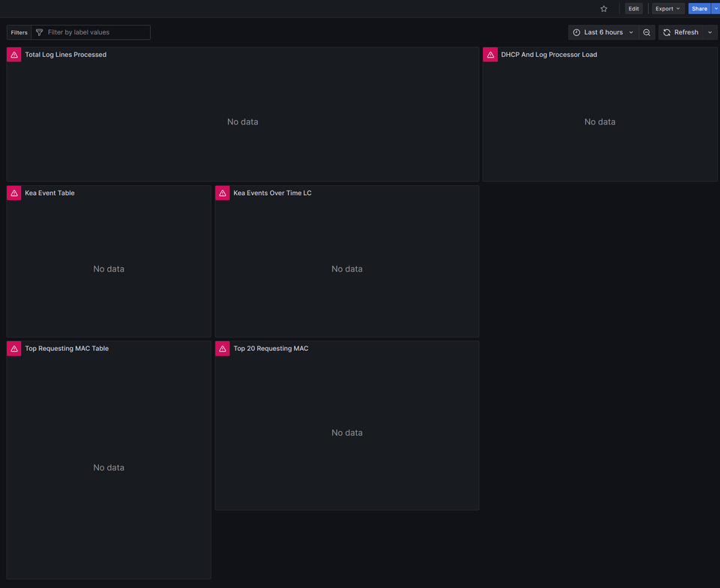Click the DHCP And Log Processor Load title
Screen dimensions: 720x588
coord(549,55)
